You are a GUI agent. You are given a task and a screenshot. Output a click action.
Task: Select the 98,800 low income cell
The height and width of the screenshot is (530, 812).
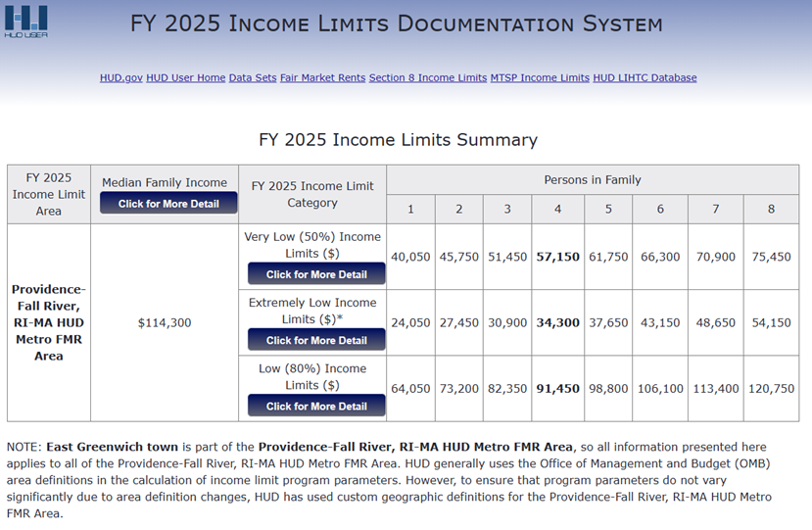pos(608,389)
